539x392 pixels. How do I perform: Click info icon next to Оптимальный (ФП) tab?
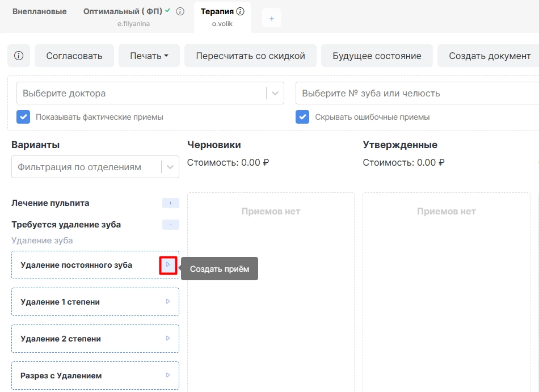(x=180, y=12)
